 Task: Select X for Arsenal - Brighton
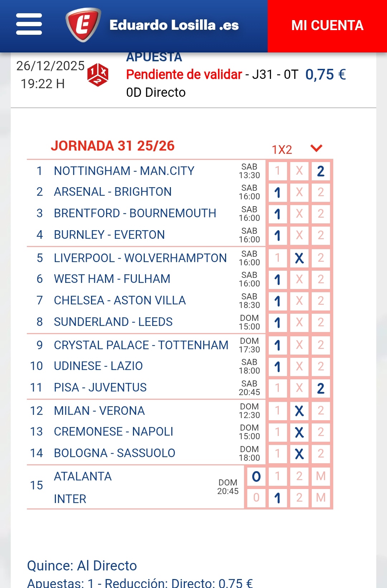[x=299, y=193]
